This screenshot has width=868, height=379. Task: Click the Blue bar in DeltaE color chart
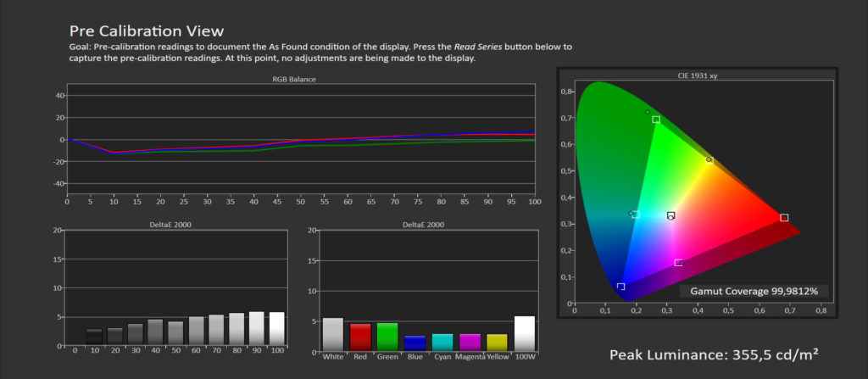click(x=415, y=343)
